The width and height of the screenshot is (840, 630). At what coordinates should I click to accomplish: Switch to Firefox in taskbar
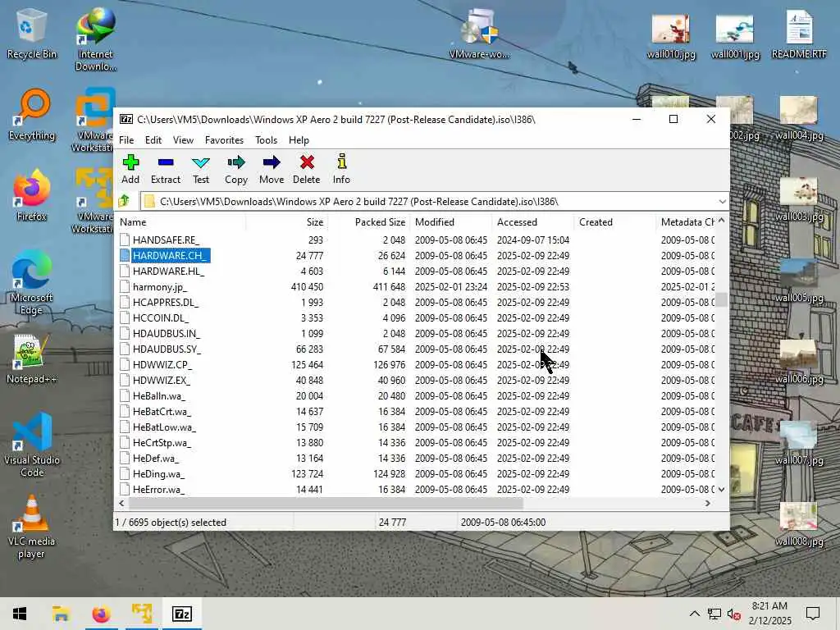click(101, 614)
